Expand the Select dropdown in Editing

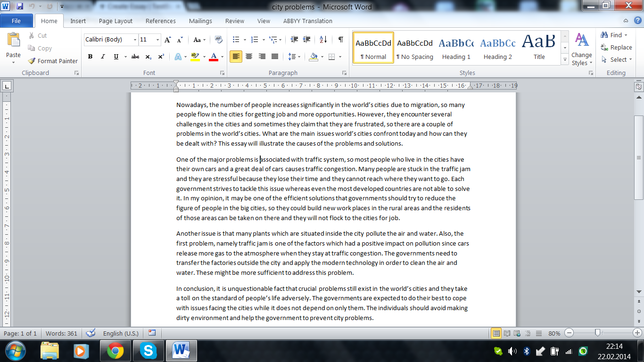pos(617,59)
